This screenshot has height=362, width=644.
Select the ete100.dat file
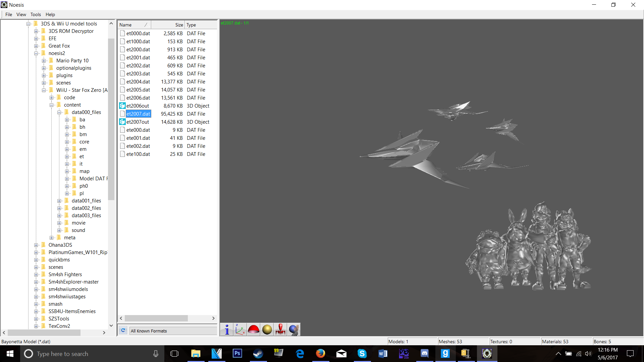coord(138,154)
